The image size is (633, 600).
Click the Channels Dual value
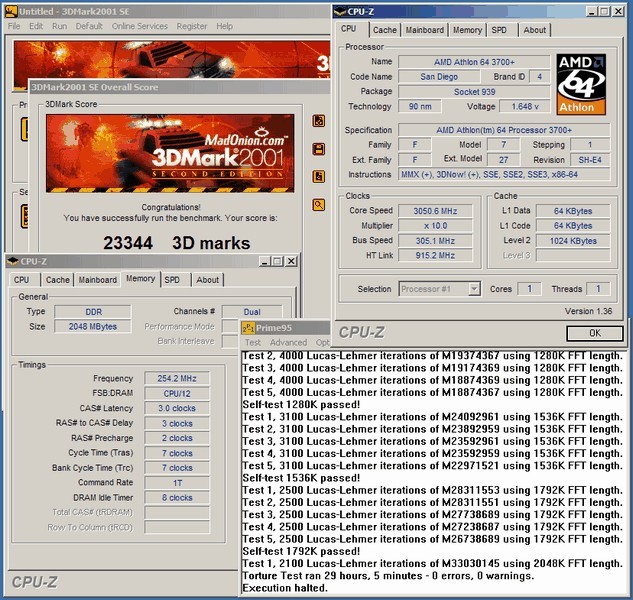tap(252, 312)
